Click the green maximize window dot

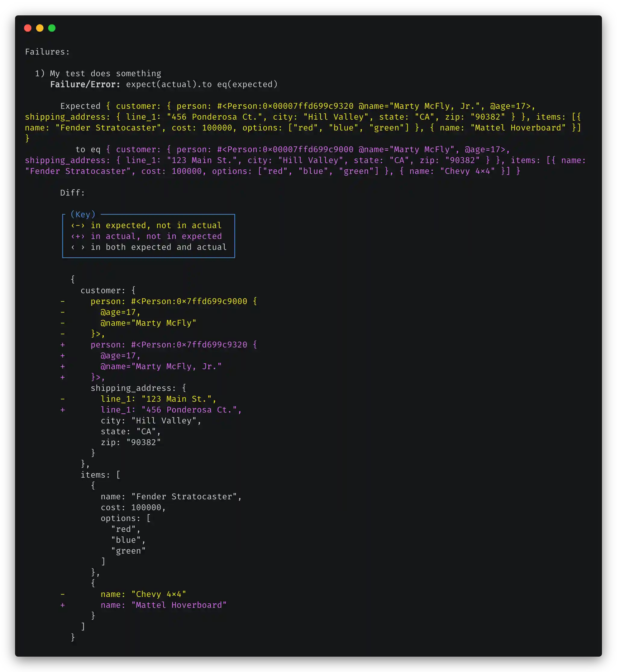[x=52, y=28]
